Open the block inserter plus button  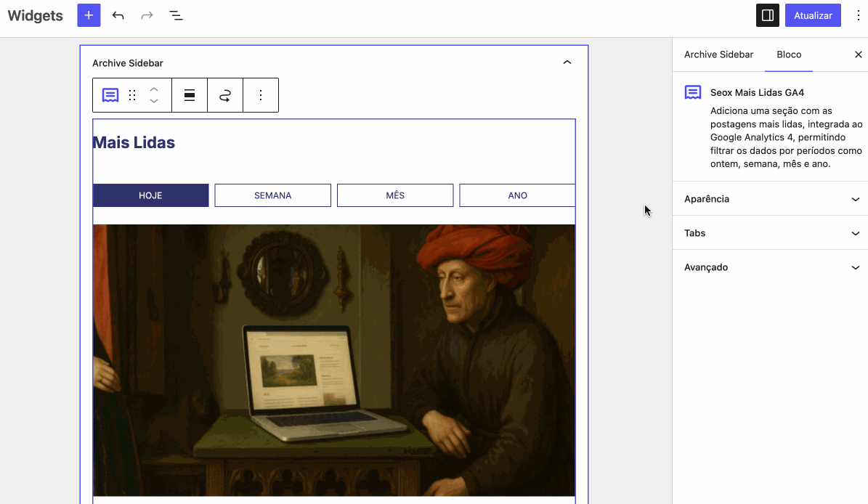(89, 15)
